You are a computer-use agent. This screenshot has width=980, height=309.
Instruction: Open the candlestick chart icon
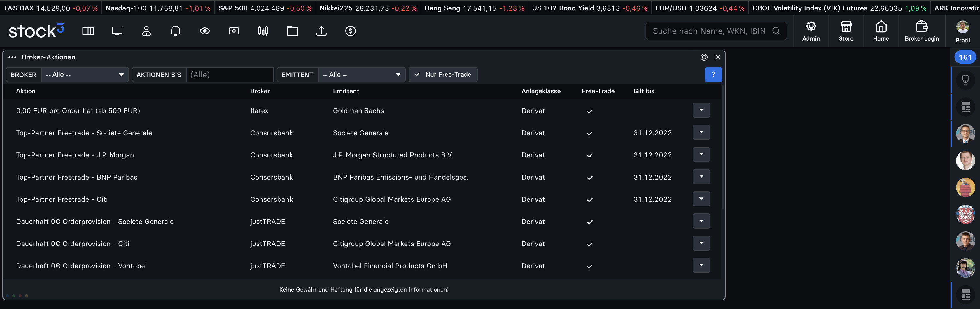pyautogui.click(x=263, y=31)
